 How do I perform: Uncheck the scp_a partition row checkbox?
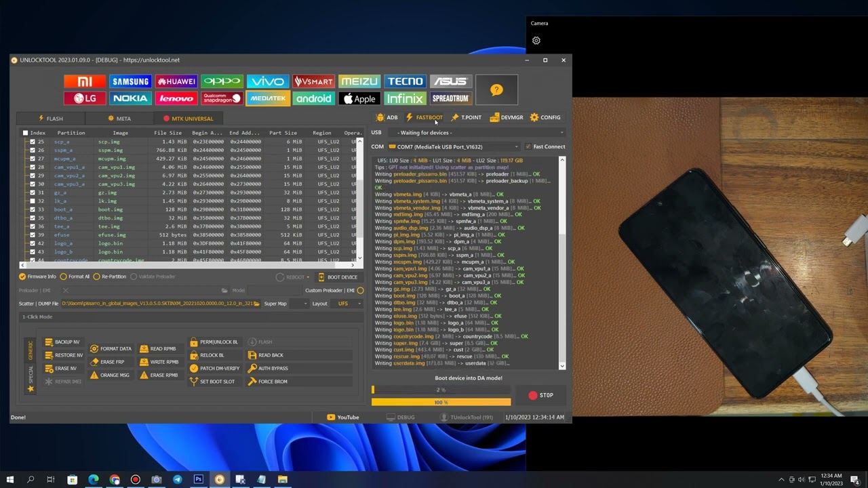tap(32, 142)
